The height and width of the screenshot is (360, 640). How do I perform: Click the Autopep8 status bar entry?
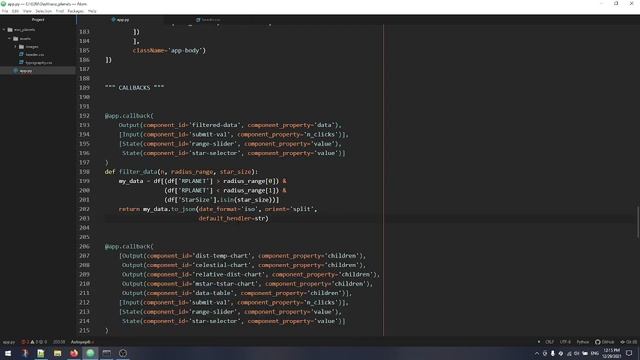pos(82,342)
